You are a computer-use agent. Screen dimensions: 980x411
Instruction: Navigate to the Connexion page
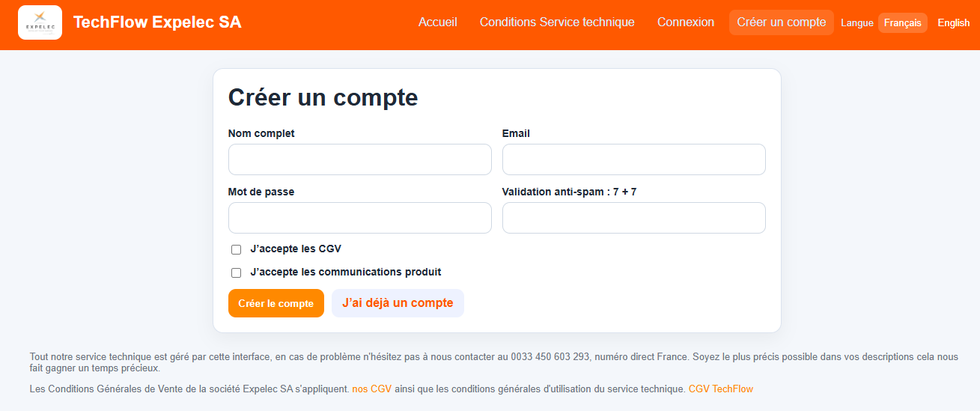pyautogui.click(x=686, y=22)
